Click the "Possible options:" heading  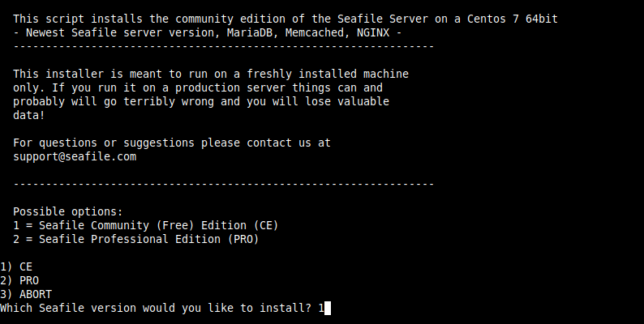(x=67, y=211)
